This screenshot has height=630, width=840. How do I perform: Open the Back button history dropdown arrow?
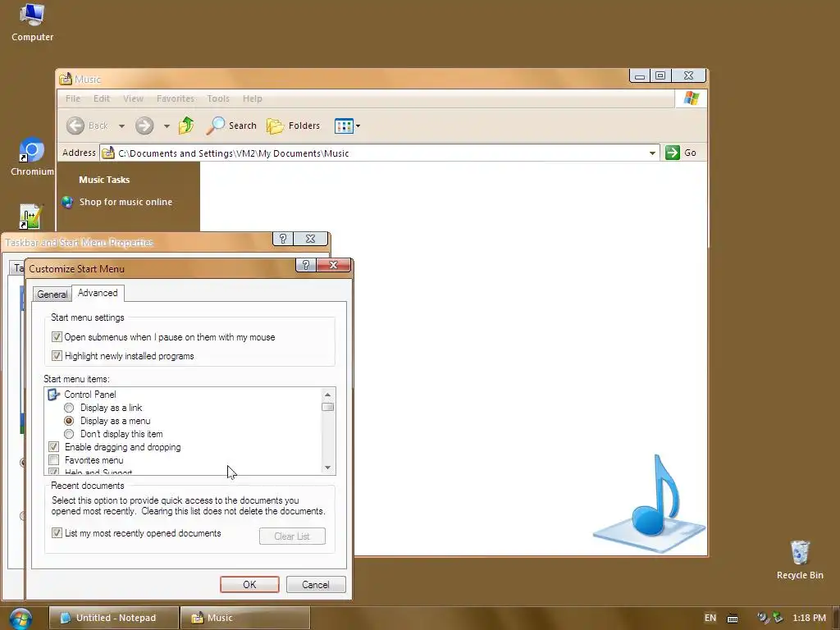click(x=121, y=126)
